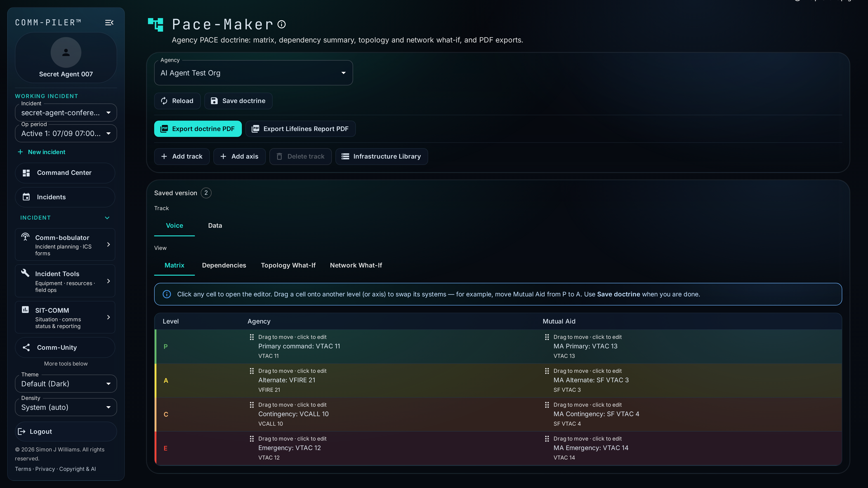Open the Infrastructure Library button
Viewport: 868px width, 488px height.
click(382, 156)
